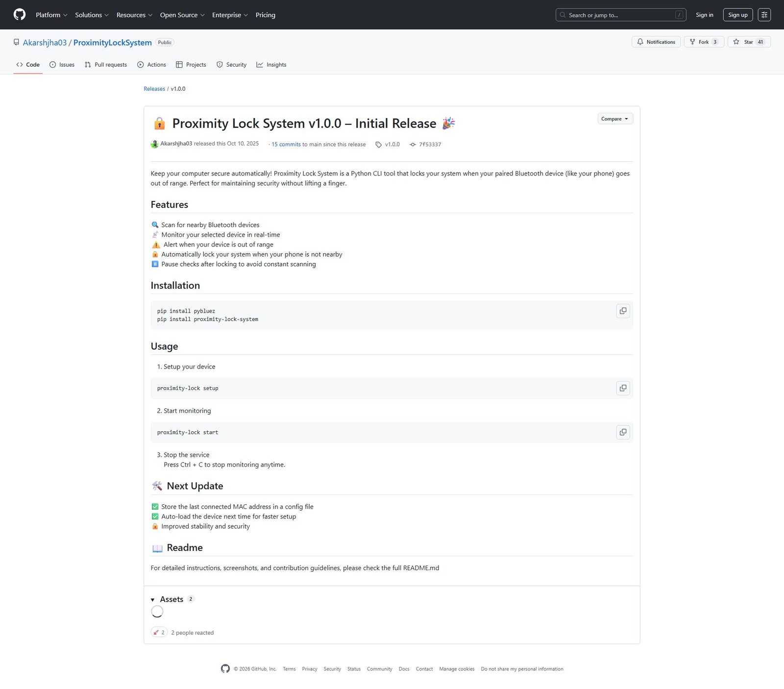Viewport: 784px width, 689px height.
Task: Click the GitHub logo home icon
Action: (x=20, y=15)
